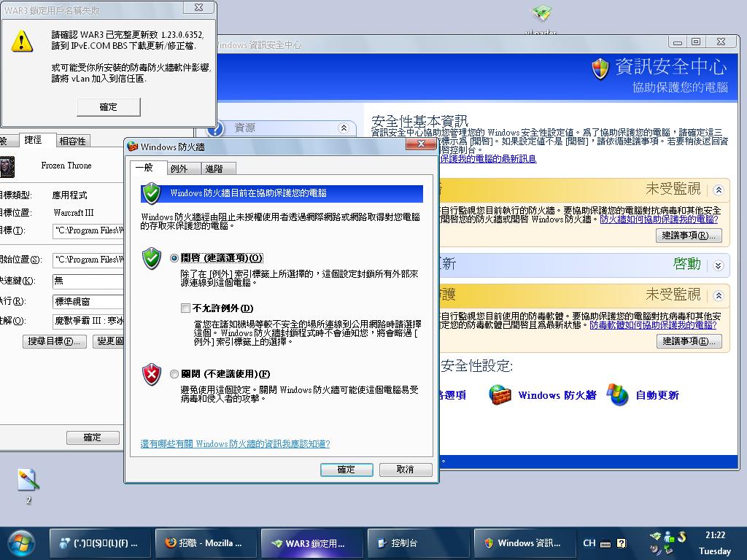Click the 註解(O) comment input field
The height and width of the screenshot is (560, 747).
point(88,321)
